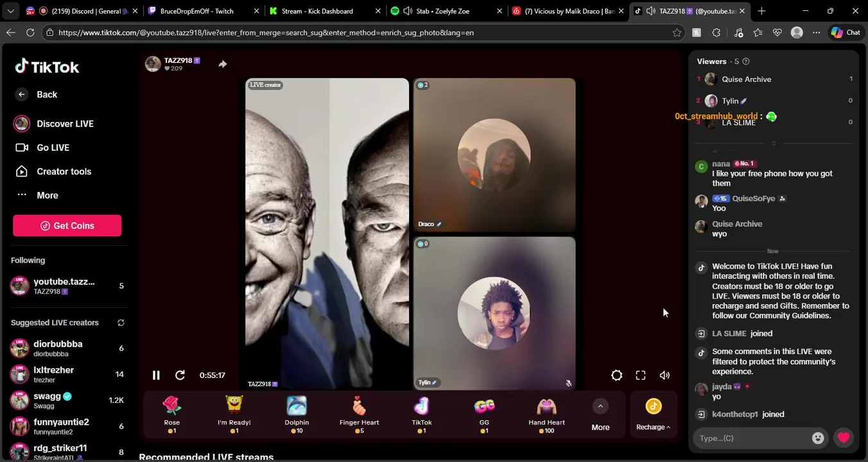The height and width of the screenshot is (462, 868).
Task: Open the browser settings ellipsis menu
Action: 816,33
